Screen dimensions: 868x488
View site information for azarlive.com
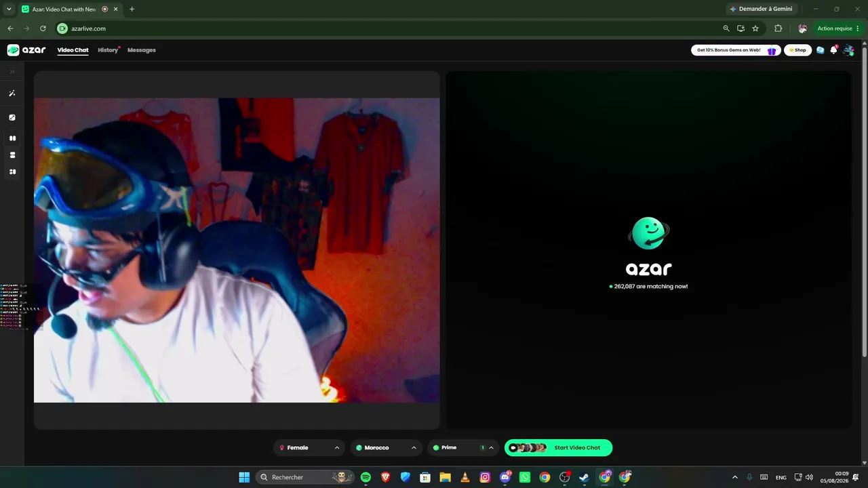point(62,28)
